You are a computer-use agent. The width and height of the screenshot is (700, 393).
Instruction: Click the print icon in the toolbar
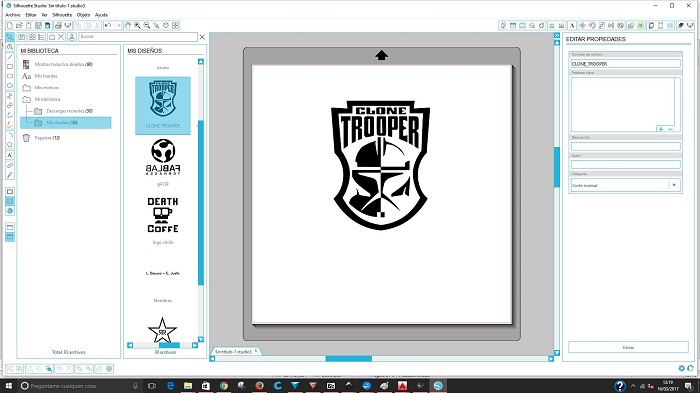pos(58,25)
